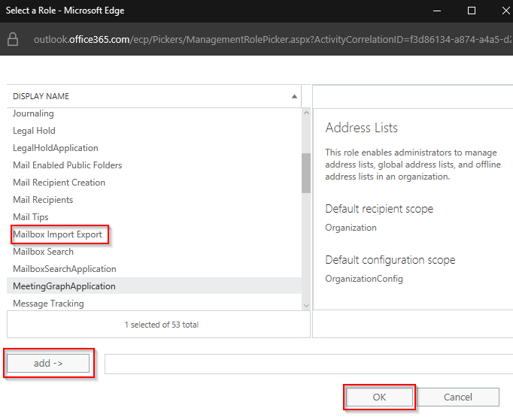Select Mail Recipient Creation role
The height and width of the screenshot is (420, 513).
coord(59,183)
